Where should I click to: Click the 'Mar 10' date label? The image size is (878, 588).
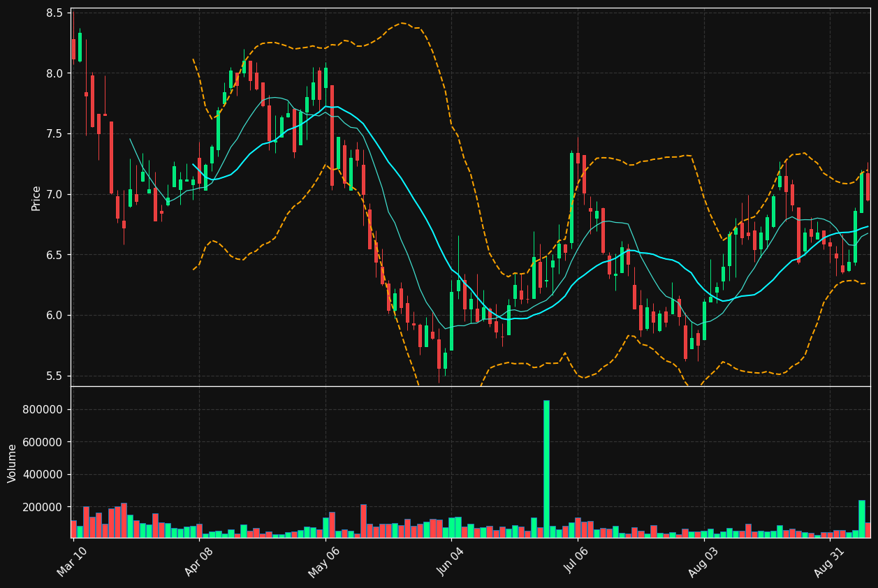[x=72, y=561]
